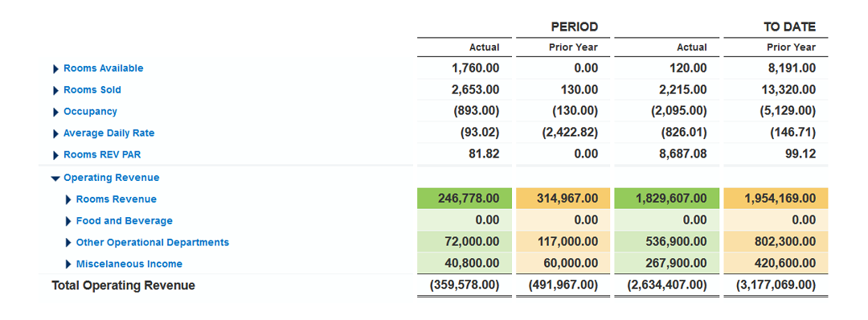Open the Rooms Available link

click(104, 68)
